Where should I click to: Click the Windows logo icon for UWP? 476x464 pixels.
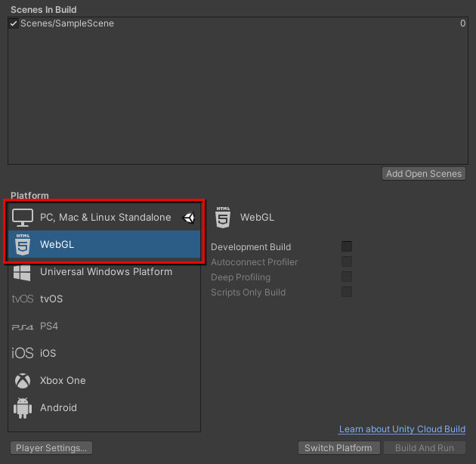(22, 272)
